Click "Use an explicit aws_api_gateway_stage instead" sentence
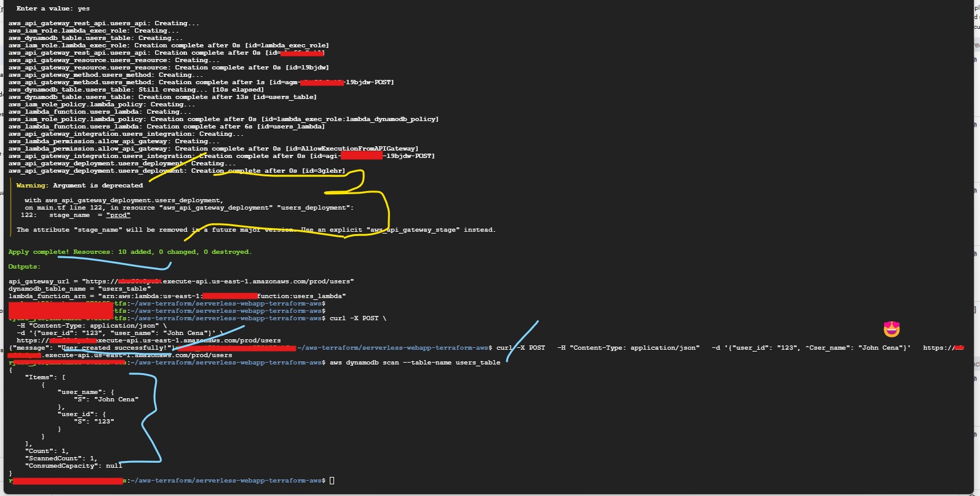Screen dimensions: 980x496 coord(398,230)
